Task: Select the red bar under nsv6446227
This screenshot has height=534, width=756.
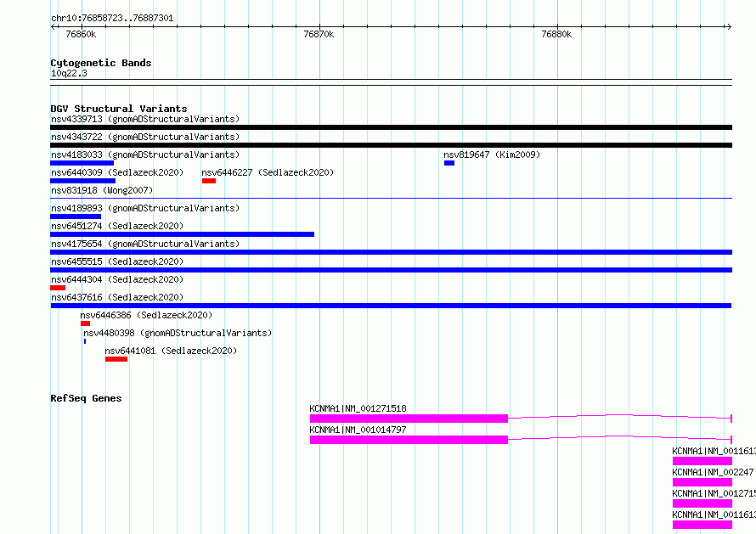Action: click(209, 181)
